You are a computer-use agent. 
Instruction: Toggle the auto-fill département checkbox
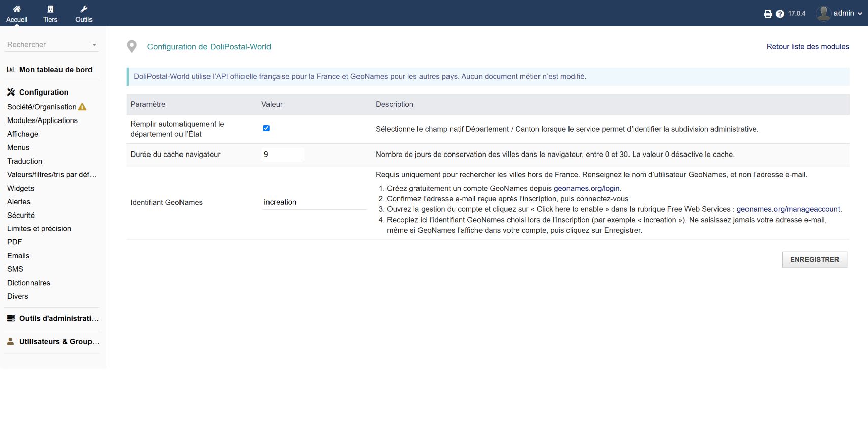click(266, 128)
